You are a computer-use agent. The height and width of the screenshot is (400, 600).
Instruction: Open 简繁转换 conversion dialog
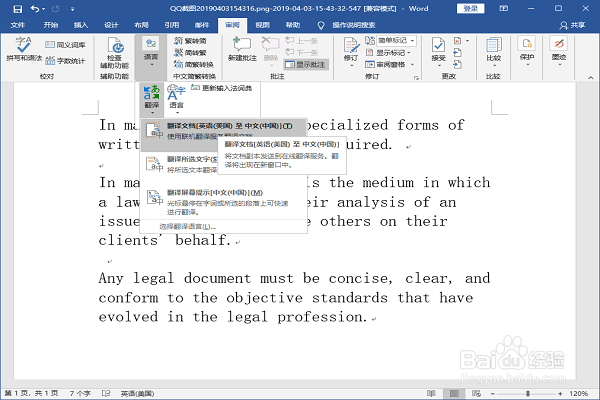194,64
